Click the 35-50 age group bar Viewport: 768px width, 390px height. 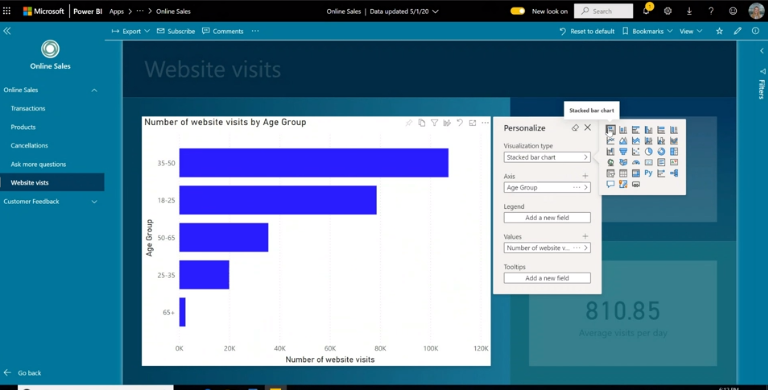313,163
